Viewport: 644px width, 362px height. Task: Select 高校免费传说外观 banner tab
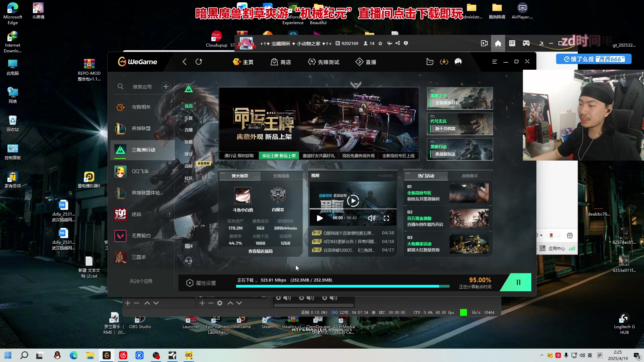(x=358, y=156)
